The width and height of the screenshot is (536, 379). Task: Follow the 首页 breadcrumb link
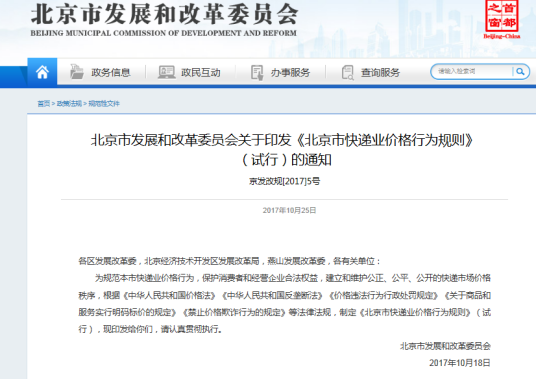click(x=43, y=104)
